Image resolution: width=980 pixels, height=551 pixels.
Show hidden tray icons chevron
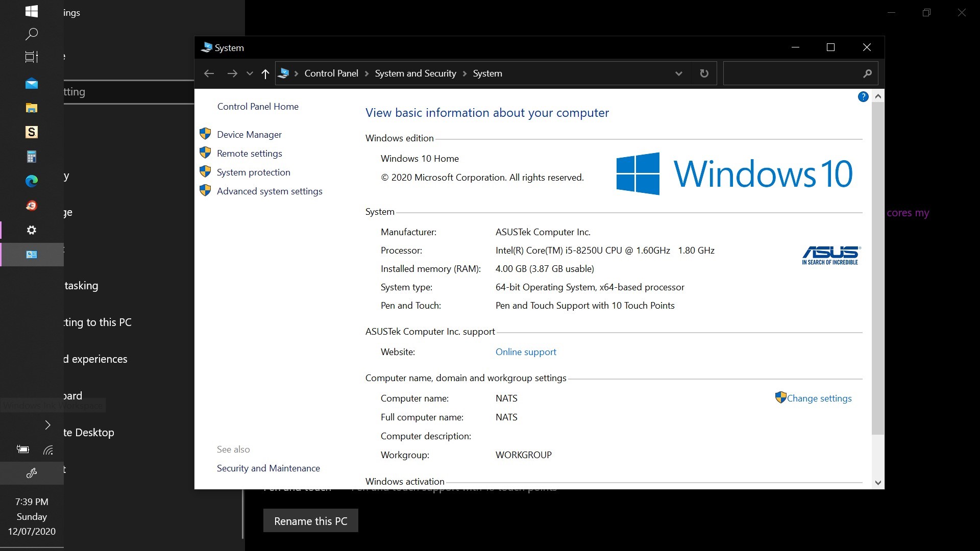[x=47, y=425]
